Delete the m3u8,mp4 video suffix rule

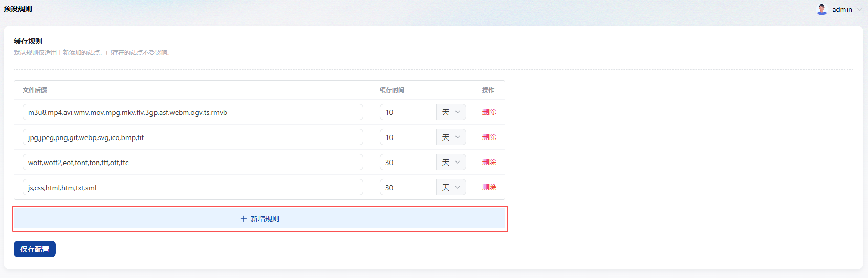pos(489,112)
